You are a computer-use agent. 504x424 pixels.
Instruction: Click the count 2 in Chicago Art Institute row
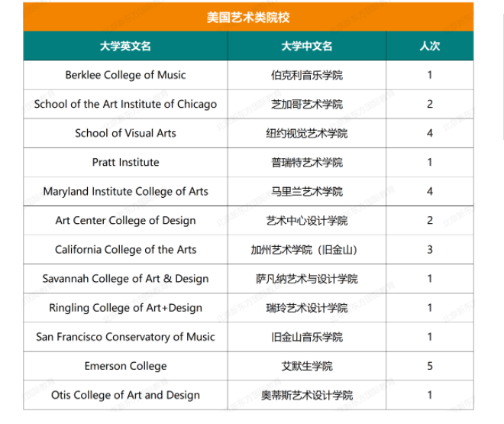[430, 104]
